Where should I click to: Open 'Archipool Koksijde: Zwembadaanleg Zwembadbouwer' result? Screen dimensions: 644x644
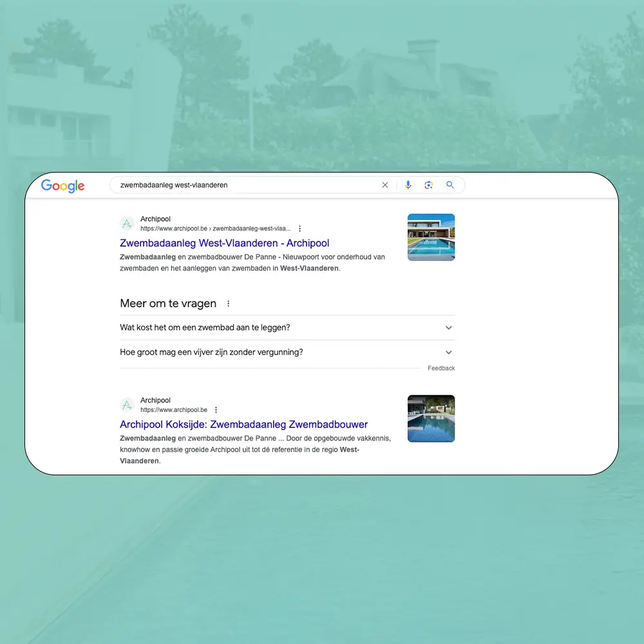point(243,424)
